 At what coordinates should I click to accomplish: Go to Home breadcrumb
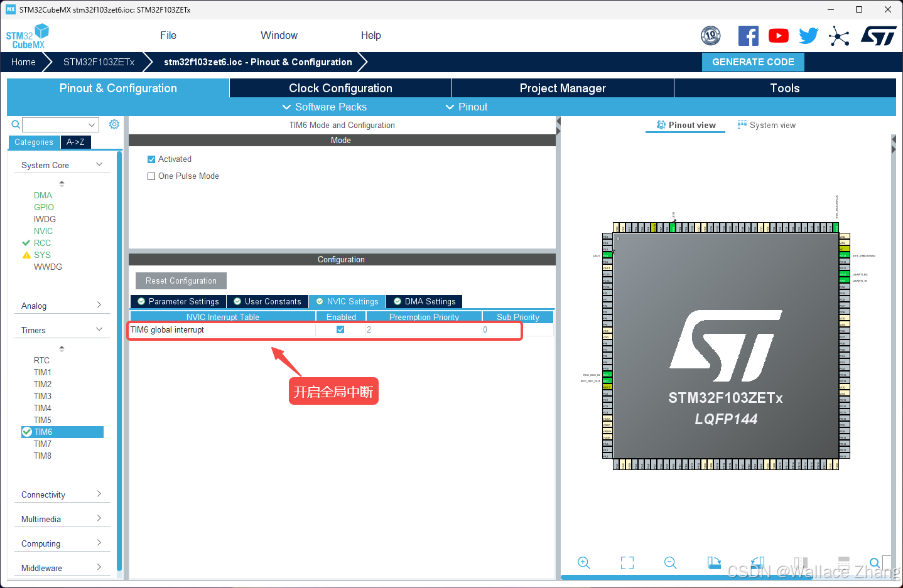[23, 62]
